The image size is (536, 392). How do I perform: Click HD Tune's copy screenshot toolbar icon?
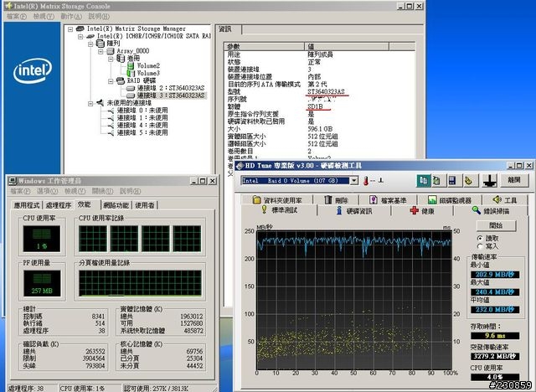point(436,180)
